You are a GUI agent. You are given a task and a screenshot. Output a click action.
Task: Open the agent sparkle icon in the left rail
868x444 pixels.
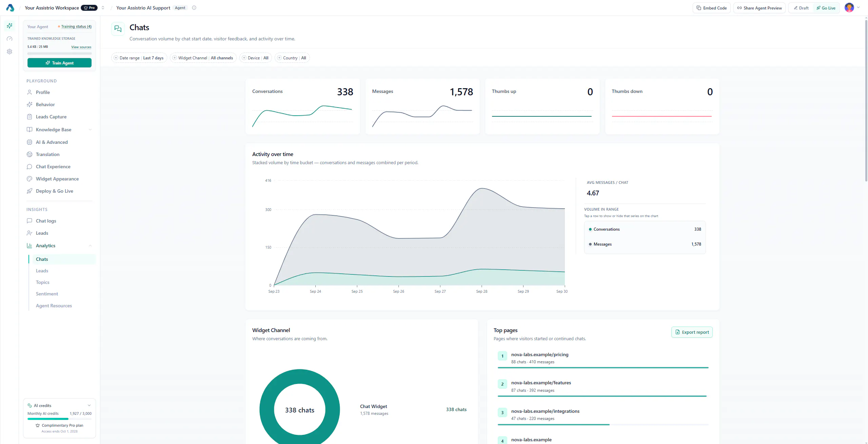click(x=9, y=26)
